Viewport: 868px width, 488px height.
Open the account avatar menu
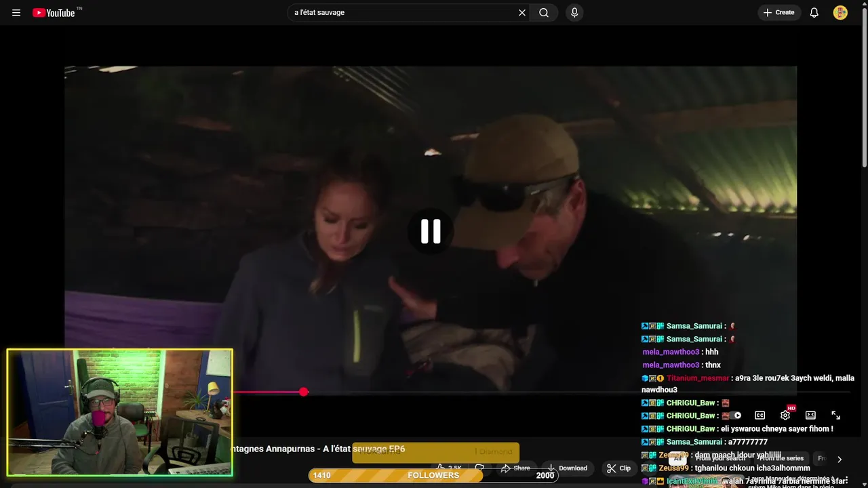coord(840,12)
